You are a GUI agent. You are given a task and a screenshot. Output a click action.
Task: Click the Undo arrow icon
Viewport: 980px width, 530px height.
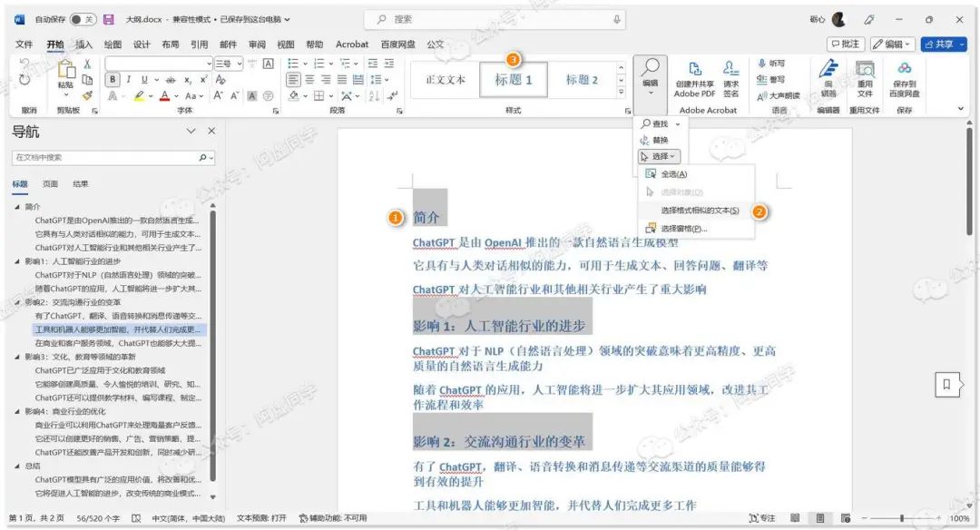pos(24,64)
